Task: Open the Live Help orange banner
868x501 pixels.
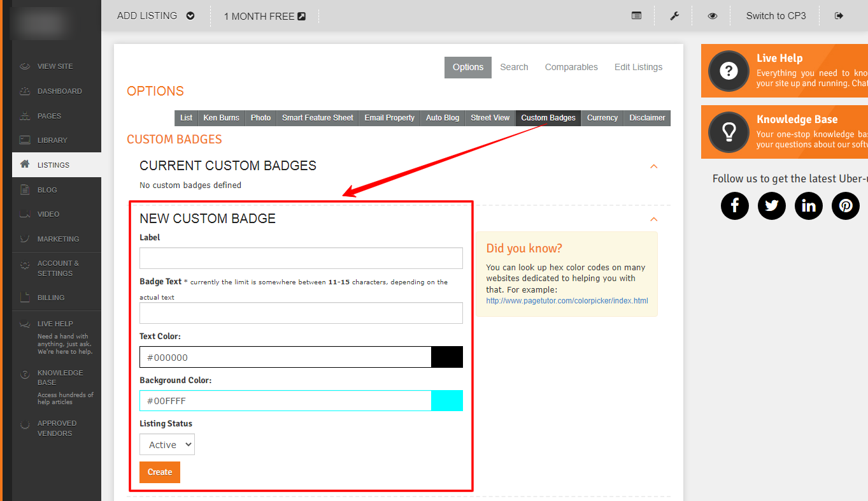Action: tap(785, 71)
